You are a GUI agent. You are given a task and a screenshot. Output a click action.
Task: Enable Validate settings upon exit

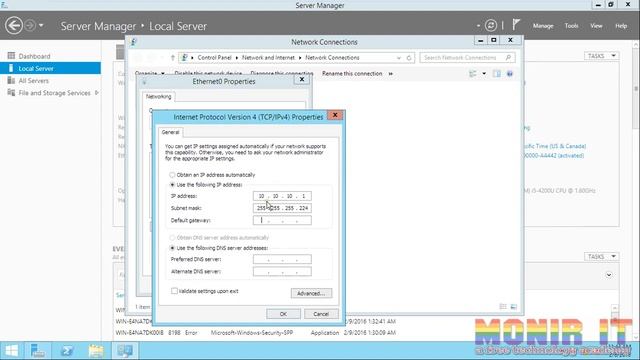click(174, 291)
